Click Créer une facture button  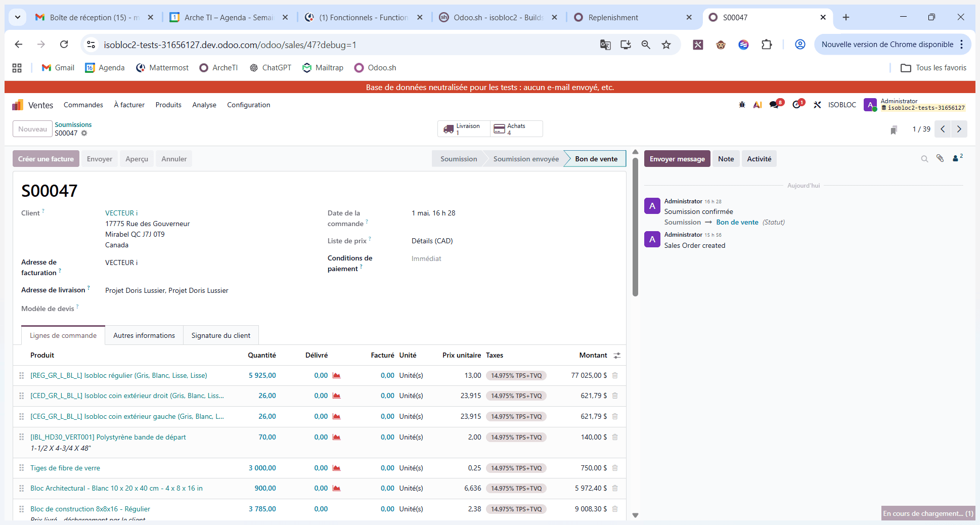[46, 159]
